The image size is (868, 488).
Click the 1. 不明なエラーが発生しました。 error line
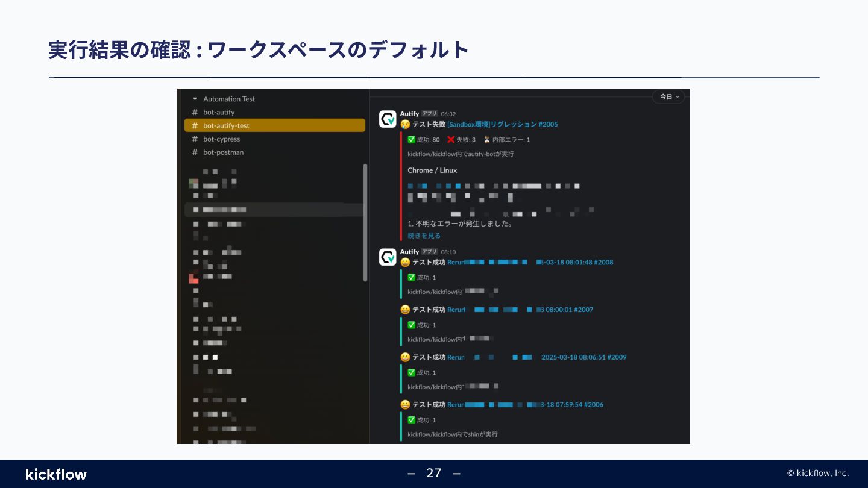click(x=460, y=224)
